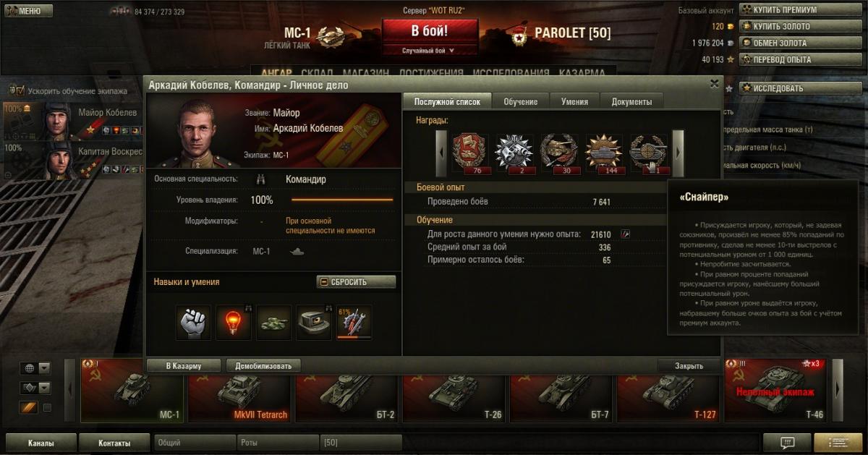Open the tank type filter dropdown
The width and height of the screenshot is (868, 455).
click(35, 388)
